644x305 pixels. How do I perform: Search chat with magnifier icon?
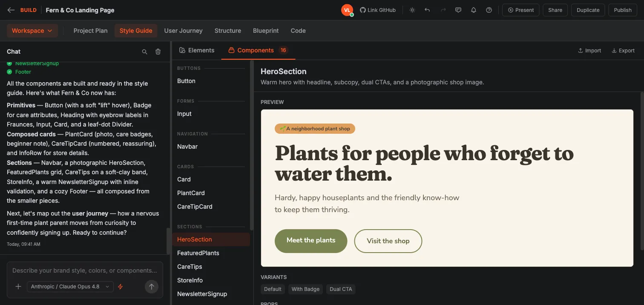[144, 52]
